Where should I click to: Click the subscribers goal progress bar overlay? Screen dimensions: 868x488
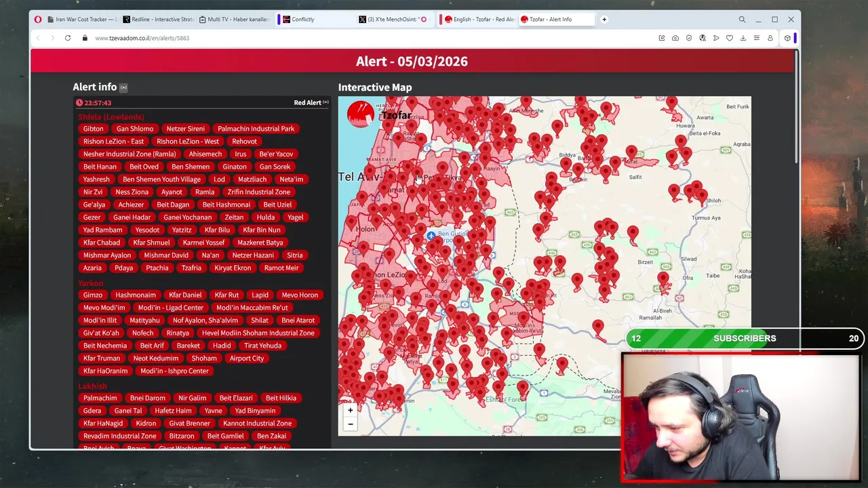click(745, 338)
